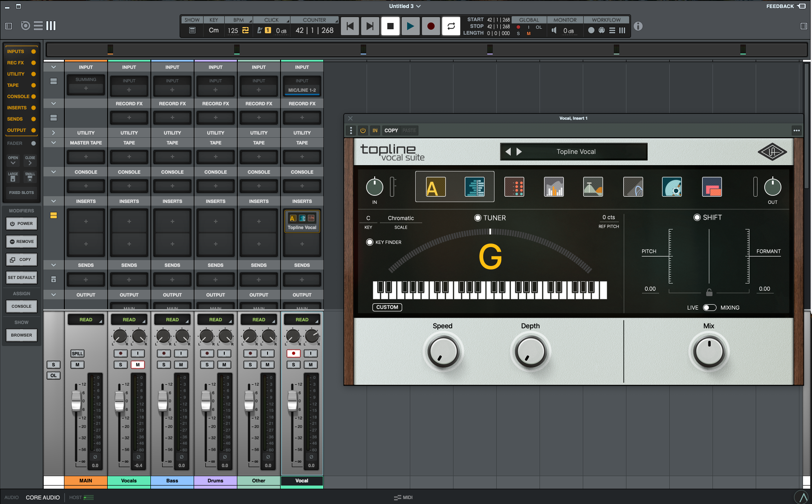Click the Stop transport button
812x504 pixels.
390,26
